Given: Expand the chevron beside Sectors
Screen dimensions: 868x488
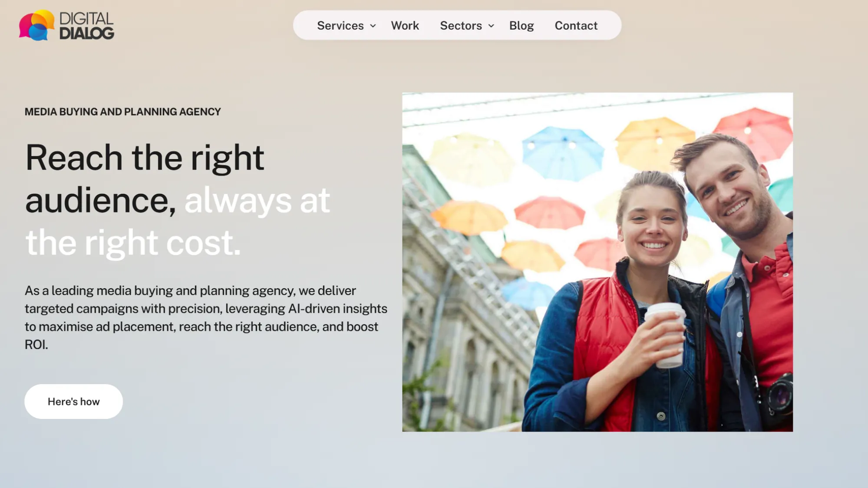Looking at the screenshot, I should pos(491,26).
